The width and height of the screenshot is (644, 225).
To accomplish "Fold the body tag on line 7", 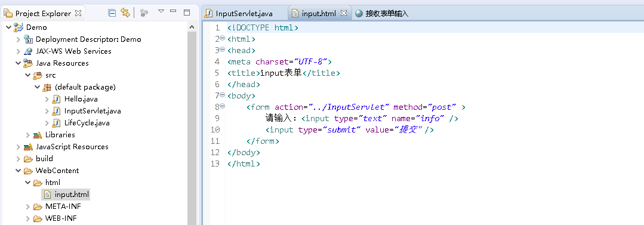I will pyautogui.click(x=222, y=95).
